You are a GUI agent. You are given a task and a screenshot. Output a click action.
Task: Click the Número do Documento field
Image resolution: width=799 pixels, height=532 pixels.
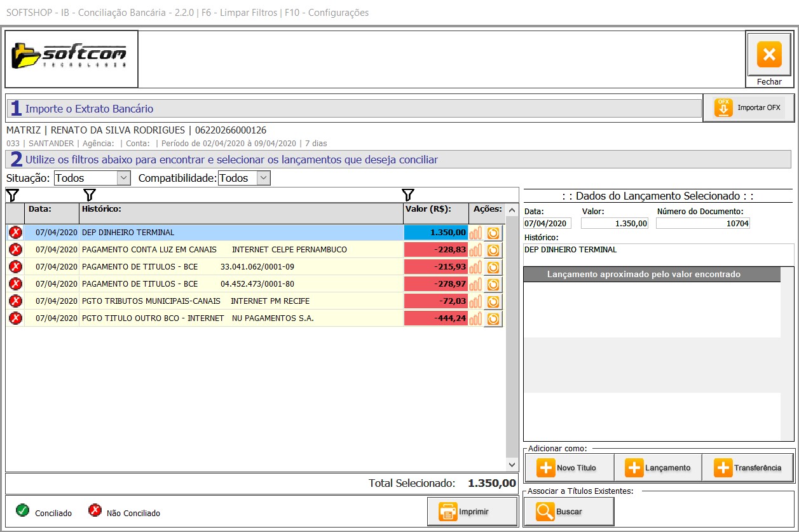[x=702, y=223]
